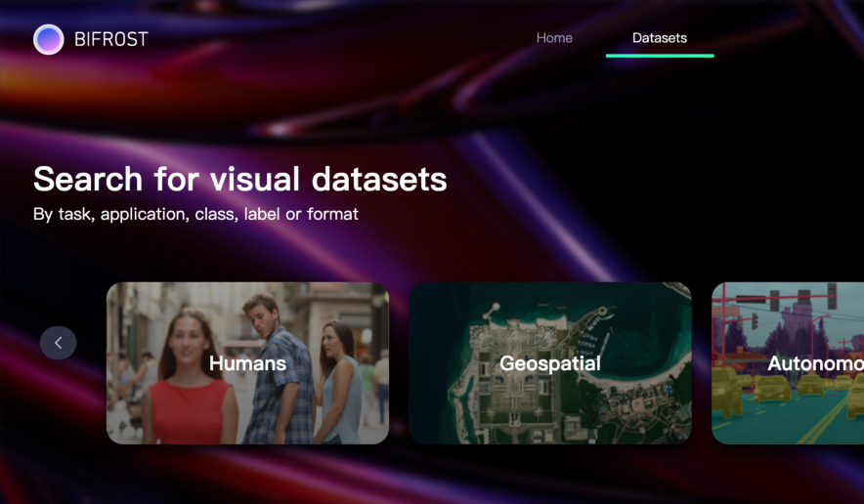Viewport: 864px width, 504px height.
Task: Click the Bifrost circular logo icon
Action: 48,39
